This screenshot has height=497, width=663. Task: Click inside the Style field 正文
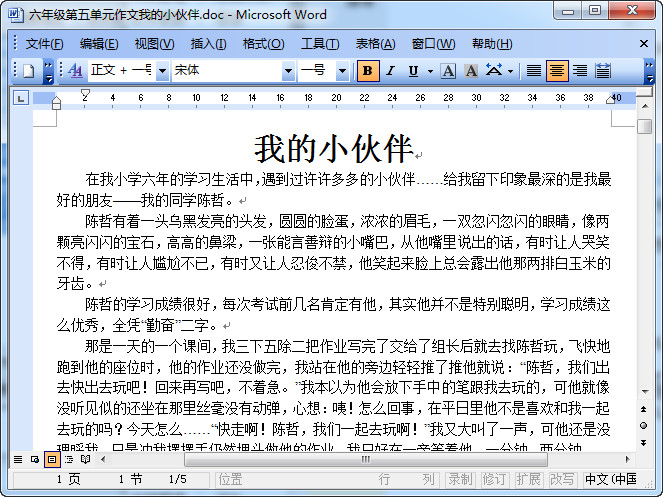pyautogui.click(x=122, y=70)
